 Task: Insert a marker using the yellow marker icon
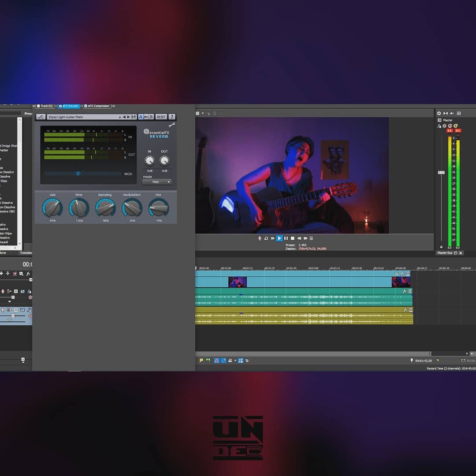pyautogui.click(x=201, y=361)
